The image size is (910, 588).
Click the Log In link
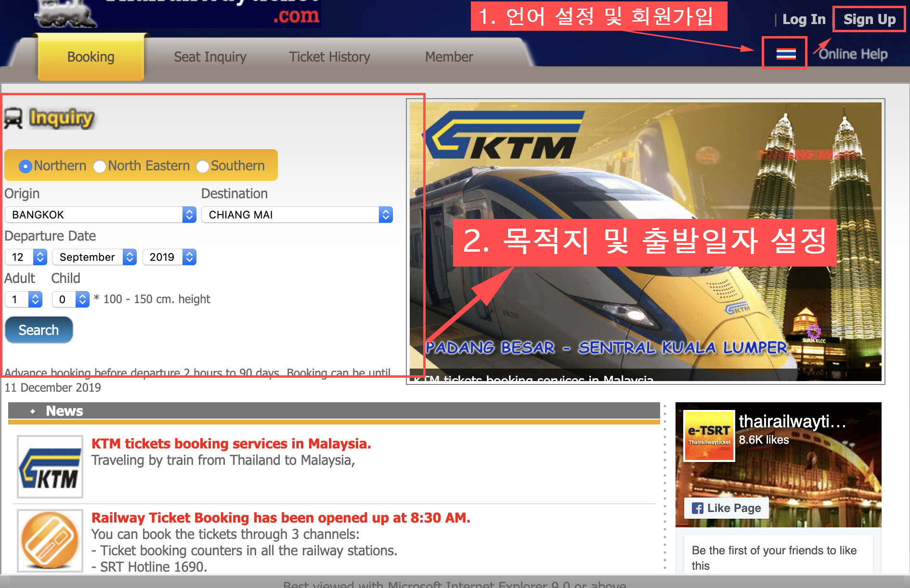coord(804,19)
